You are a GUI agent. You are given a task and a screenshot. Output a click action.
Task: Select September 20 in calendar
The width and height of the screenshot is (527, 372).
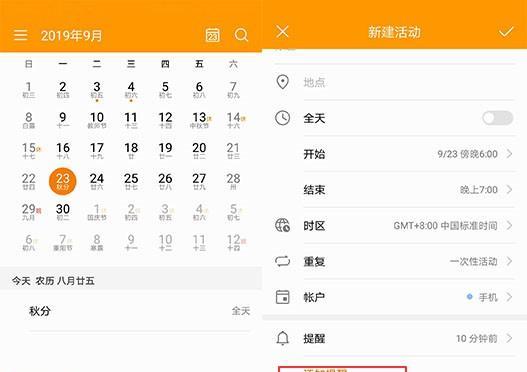pyautogui.click(x=199, y=151)
